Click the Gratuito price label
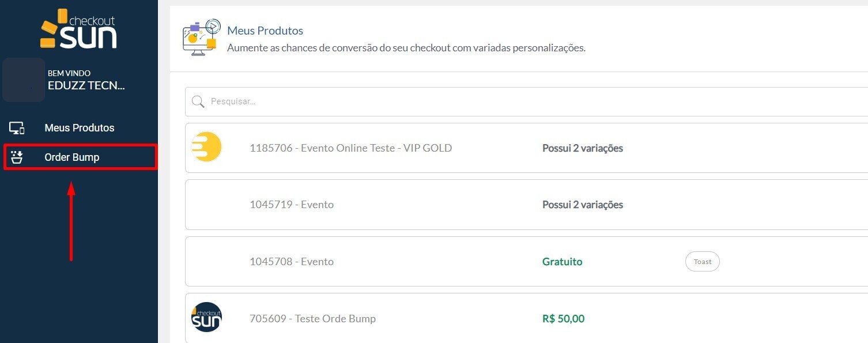Viewport: 868px width, 343px height. coord(562,262)
